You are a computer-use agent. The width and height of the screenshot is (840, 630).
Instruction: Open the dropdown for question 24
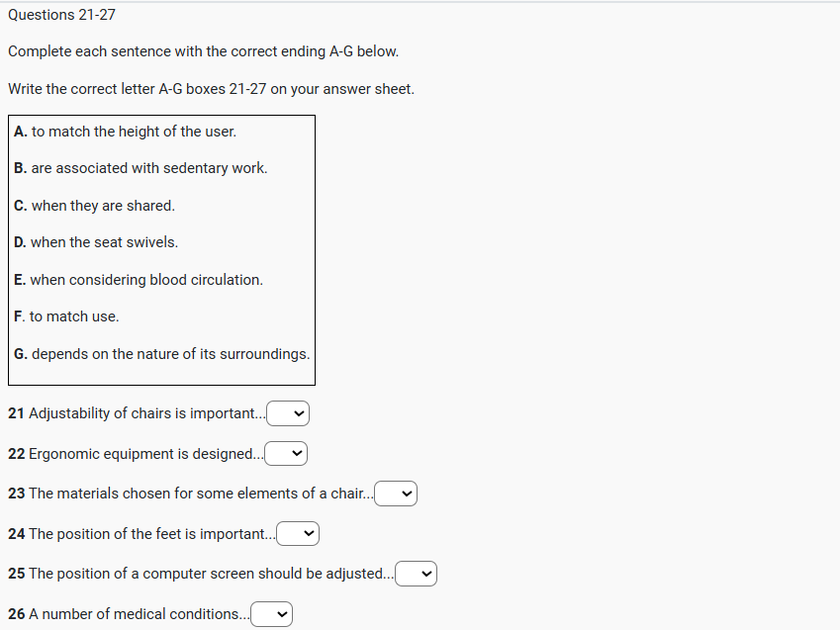pos(298,534)
